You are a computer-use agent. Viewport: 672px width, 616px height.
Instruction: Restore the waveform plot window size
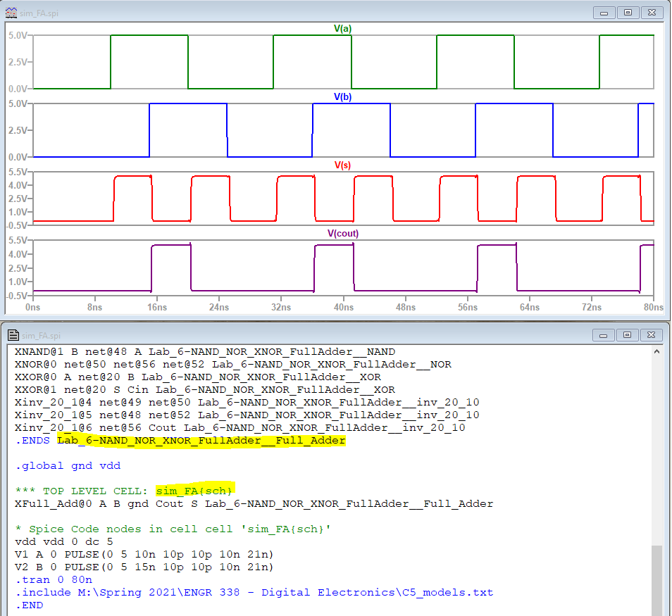coord(628,13)
